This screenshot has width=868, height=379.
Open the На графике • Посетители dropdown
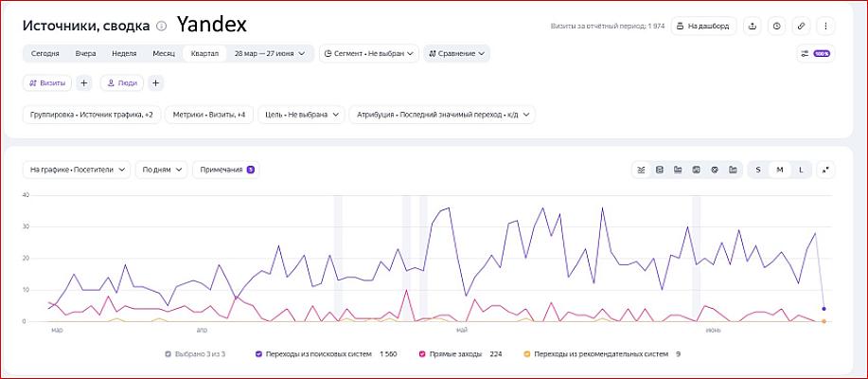(x=77, y=170)
